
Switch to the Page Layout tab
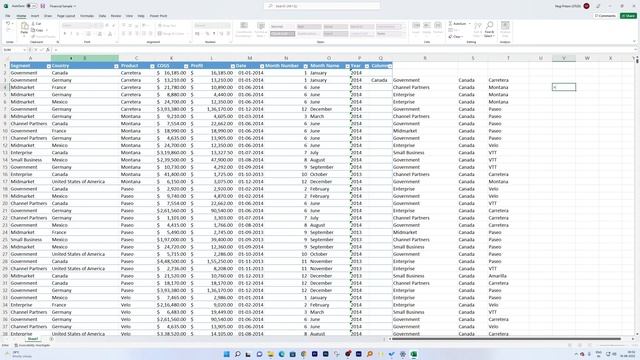pos(66,16)
